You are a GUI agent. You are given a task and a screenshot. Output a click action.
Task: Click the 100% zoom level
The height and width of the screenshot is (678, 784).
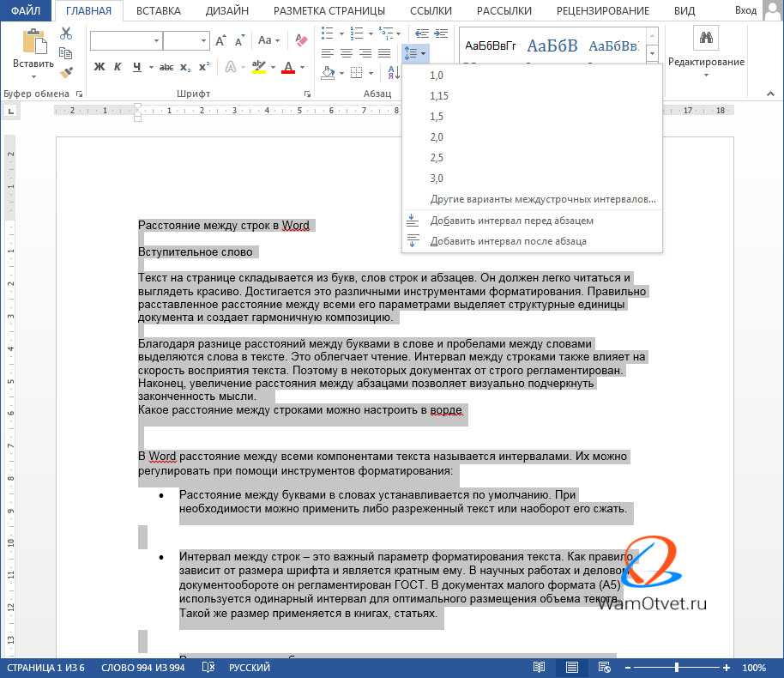(x=754, y=668)
